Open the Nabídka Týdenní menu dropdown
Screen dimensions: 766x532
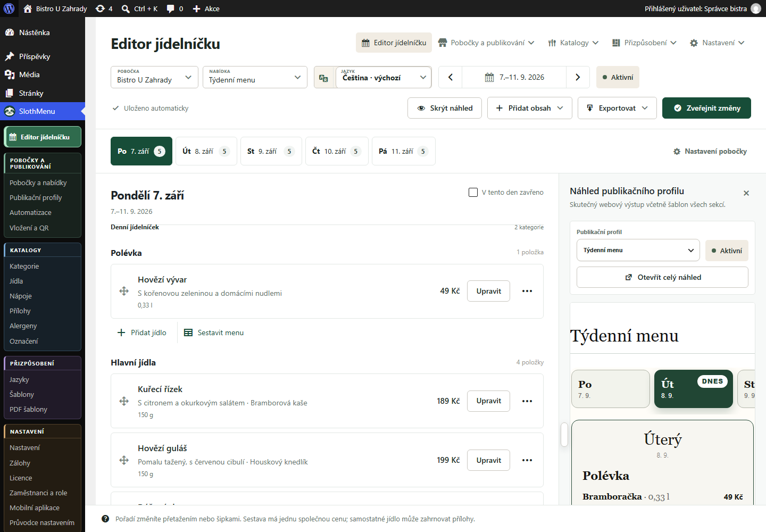[255, 77]
